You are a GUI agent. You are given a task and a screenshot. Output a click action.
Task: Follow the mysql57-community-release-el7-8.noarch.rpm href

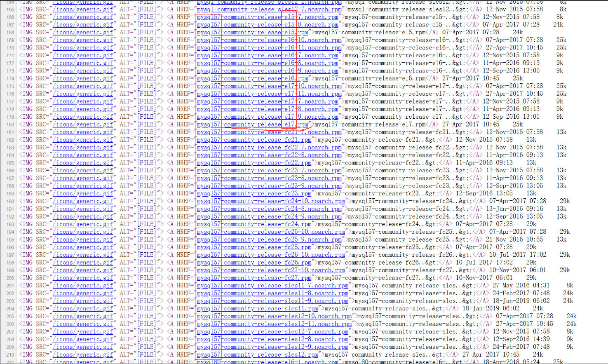coord(268,109)
